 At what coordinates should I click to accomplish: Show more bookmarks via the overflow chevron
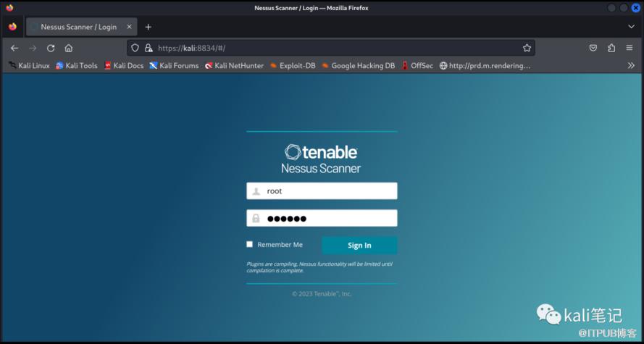tap(631, 65)
